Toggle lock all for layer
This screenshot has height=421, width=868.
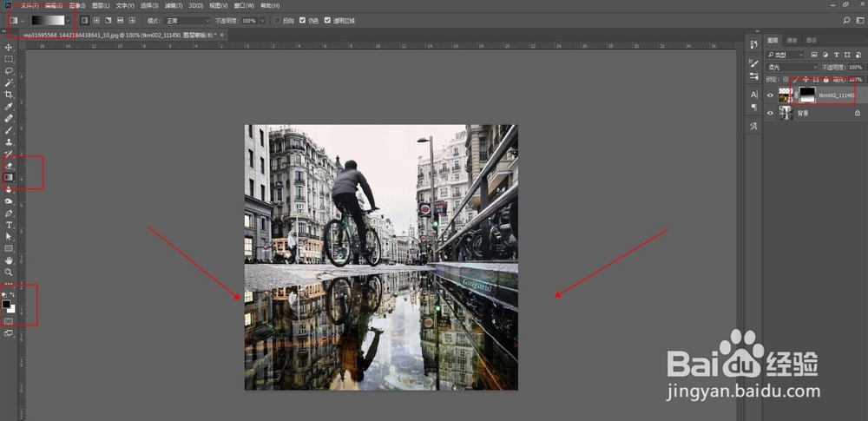826,80
